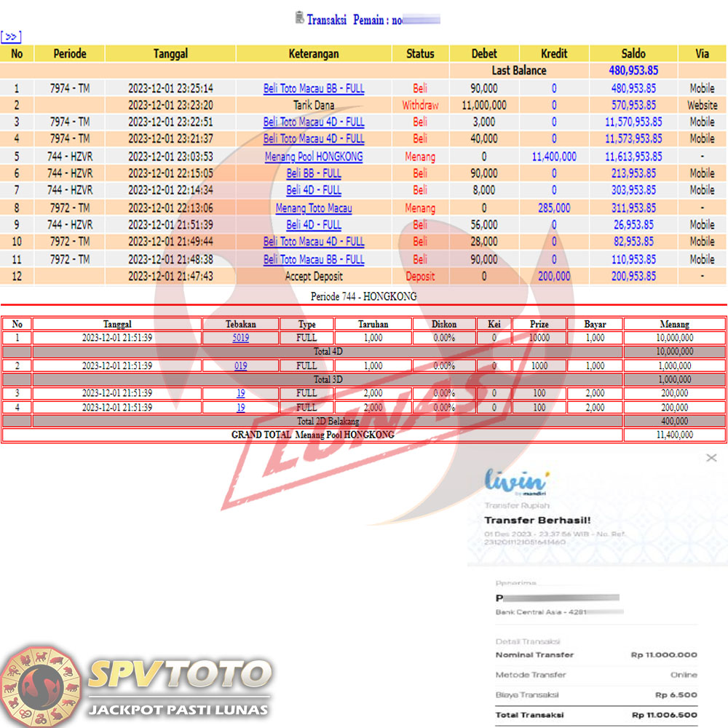Open Beli 4D - FULL in row 7

(314, 191)
